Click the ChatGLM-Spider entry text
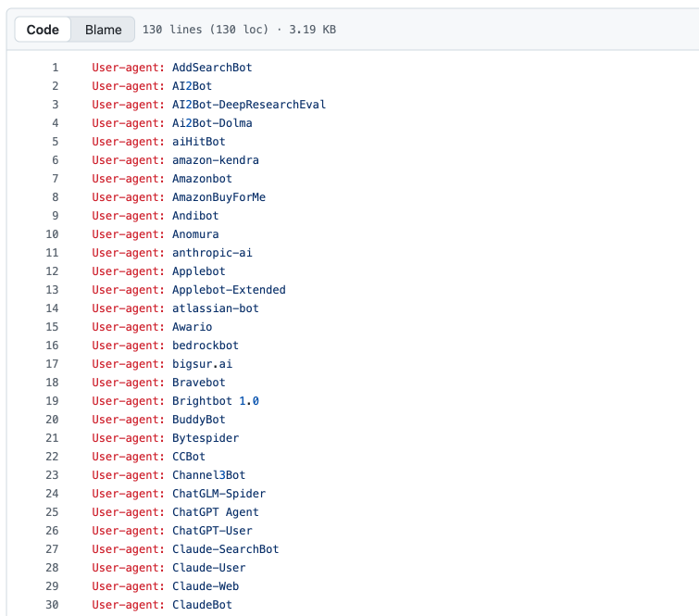 point(218,494)
